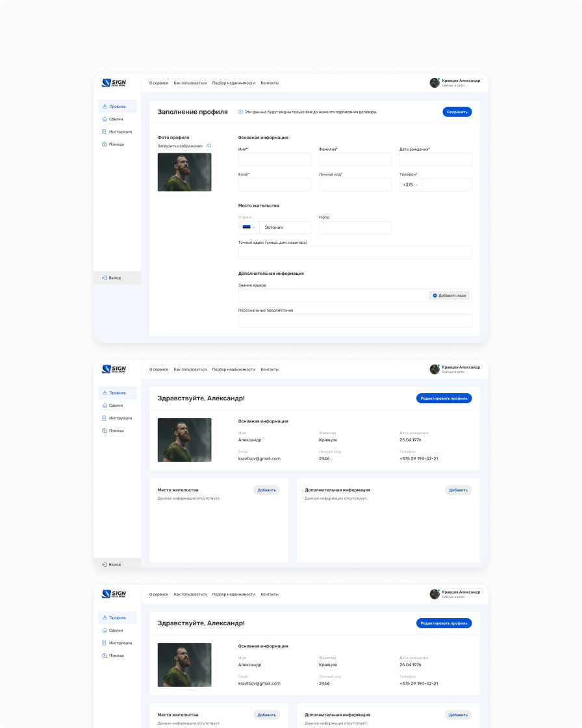
Task: Open Профиль in the top screen's sidebar
Action: pyautogui.click(x=118, y=107)
